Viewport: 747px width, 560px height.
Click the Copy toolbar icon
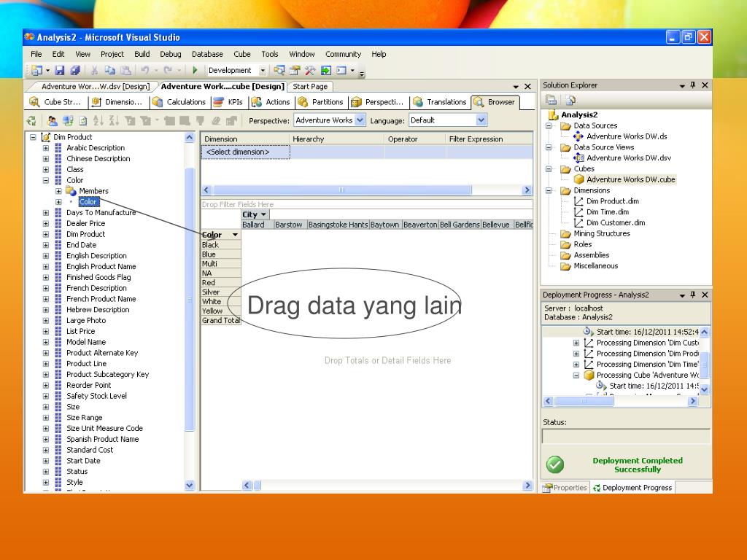(x=109, y=71)
